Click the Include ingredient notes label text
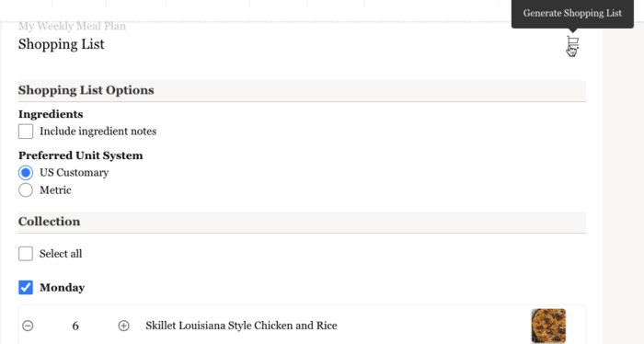The height and width of the screenshot is (344, 644). tap(98, 132)
